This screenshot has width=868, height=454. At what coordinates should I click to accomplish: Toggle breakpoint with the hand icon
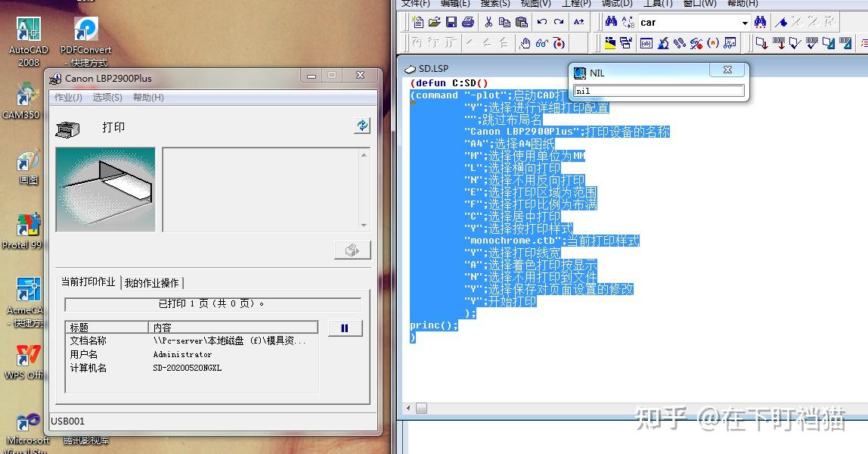pos(525,43)
